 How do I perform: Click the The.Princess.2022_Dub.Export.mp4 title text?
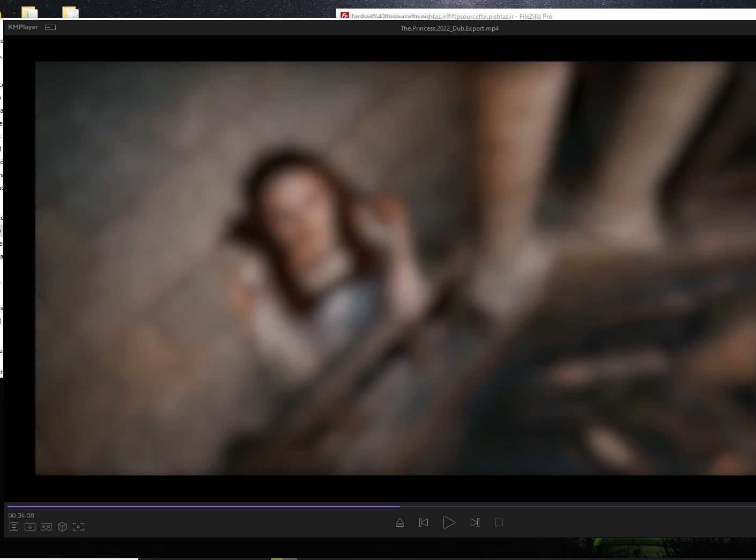click(449, 28)
